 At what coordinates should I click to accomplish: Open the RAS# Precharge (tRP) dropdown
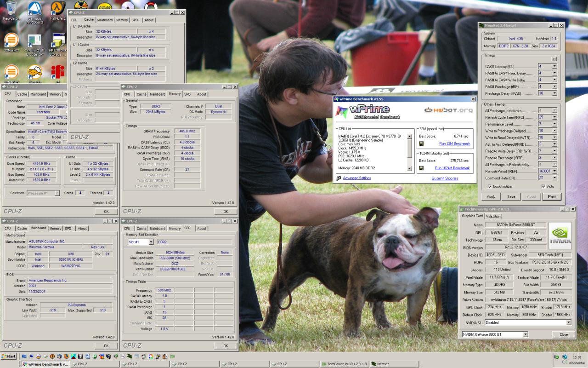(x=554, y=86)
